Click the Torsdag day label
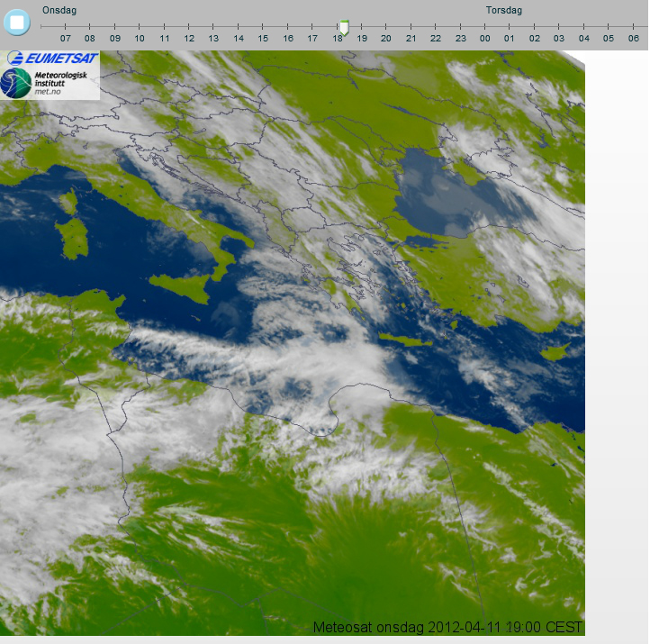 504,10
